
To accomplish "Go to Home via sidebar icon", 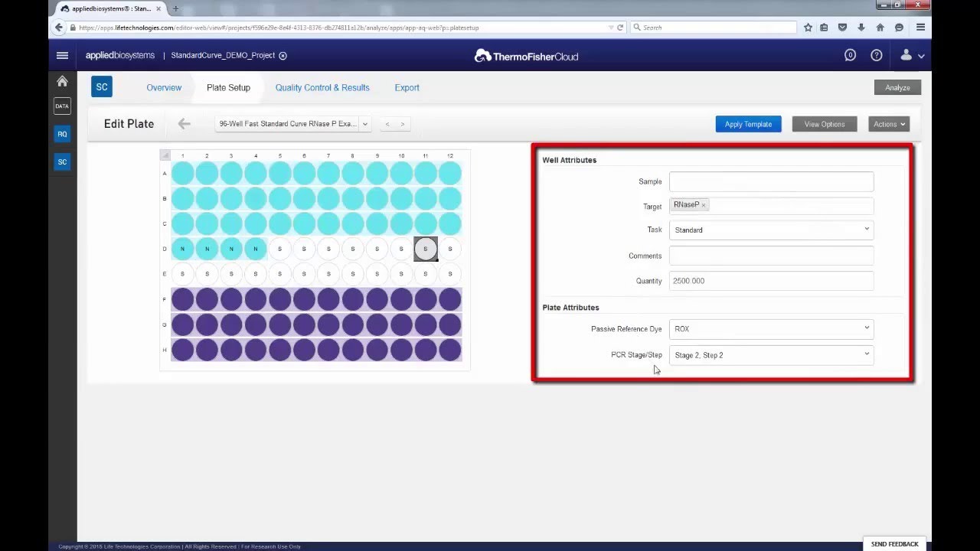I will [x=62, y=81].
